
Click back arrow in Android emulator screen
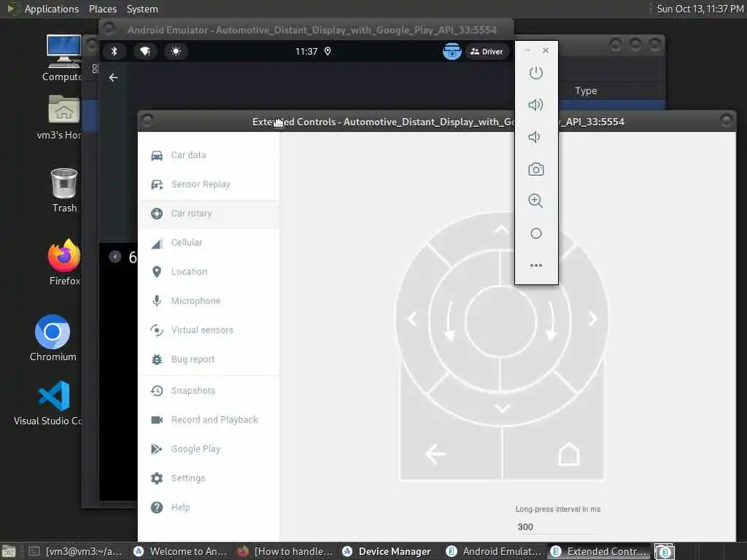113,77
